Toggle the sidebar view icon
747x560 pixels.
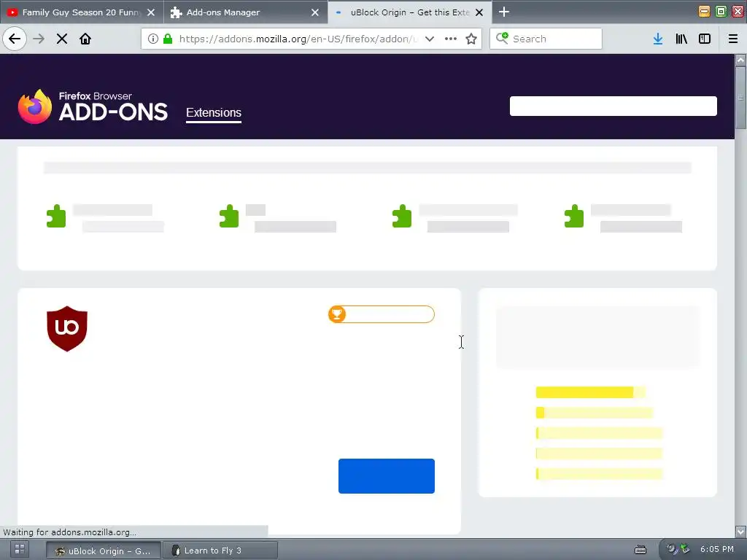[x=705, y=39]
